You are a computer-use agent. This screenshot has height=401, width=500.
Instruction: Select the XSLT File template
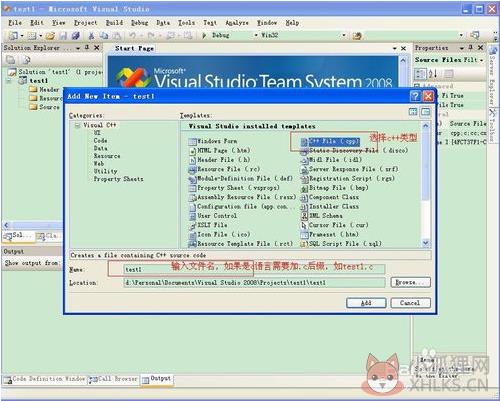[x=208, y=225]
